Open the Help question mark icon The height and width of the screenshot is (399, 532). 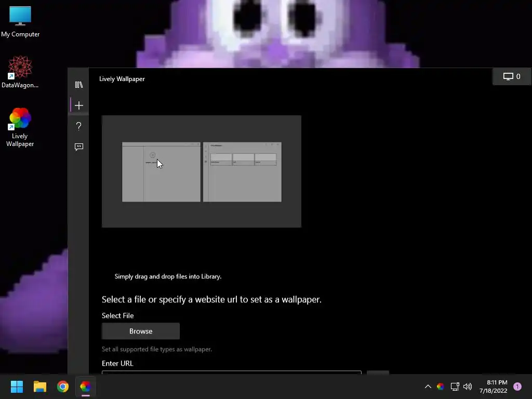click(x=79, y=126)
